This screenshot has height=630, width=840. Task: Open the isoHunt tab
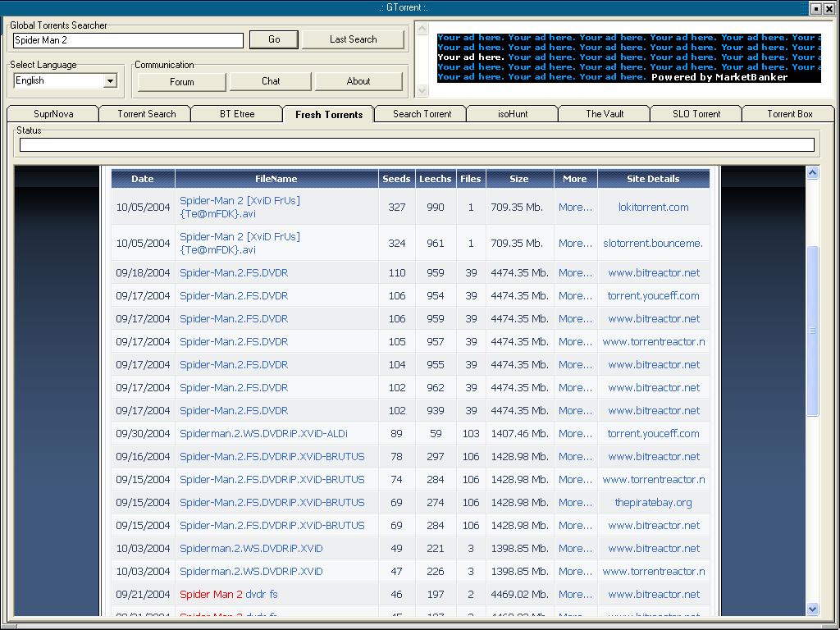(513, 114)
